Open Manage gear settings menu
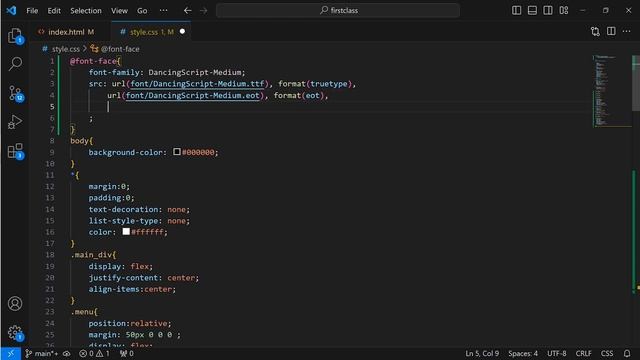 click(x=15, y=333)
